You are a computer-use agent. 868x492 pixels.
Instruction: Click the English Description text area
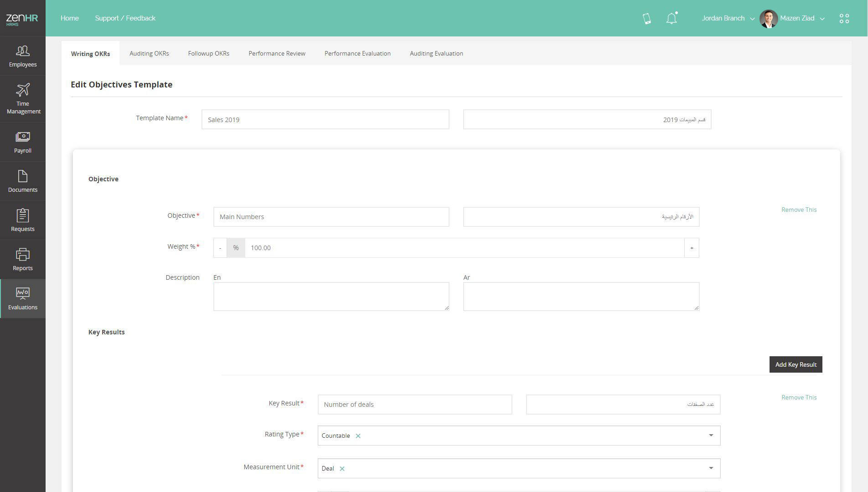[331, 297]
